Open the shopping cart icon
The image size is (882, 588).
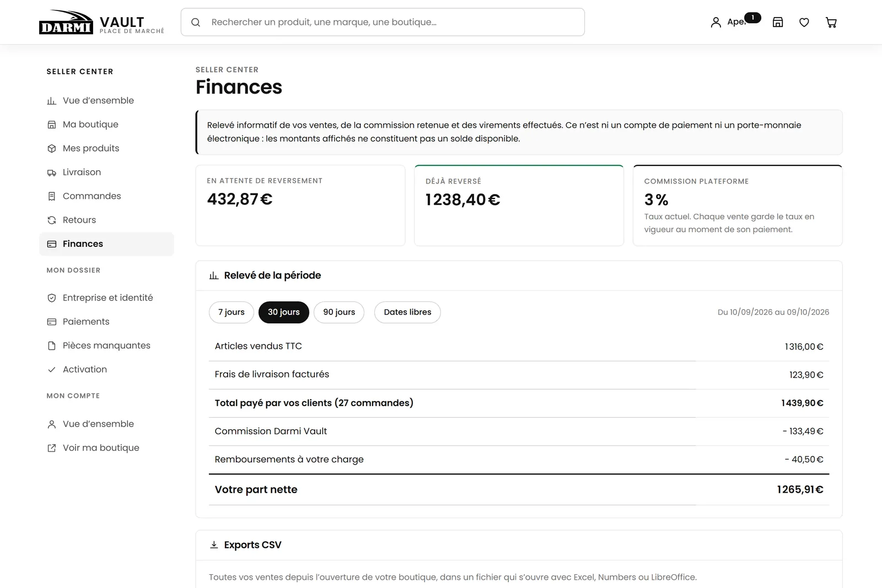click(831, 23)
